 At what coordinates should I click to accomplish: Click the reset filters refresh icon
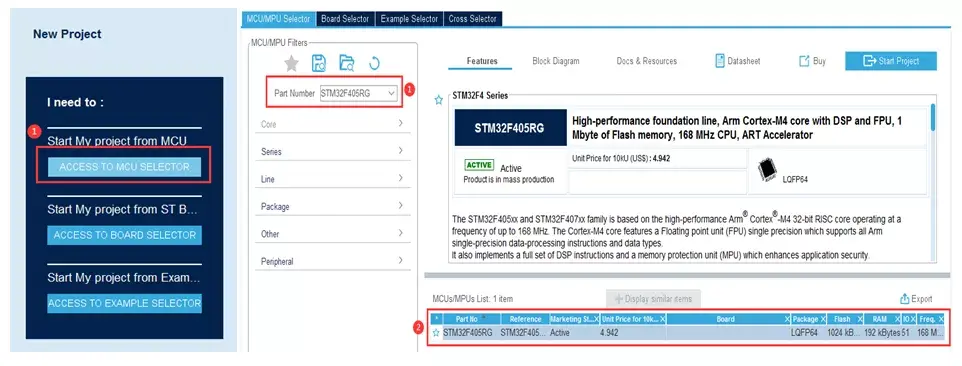coord(374,63)
